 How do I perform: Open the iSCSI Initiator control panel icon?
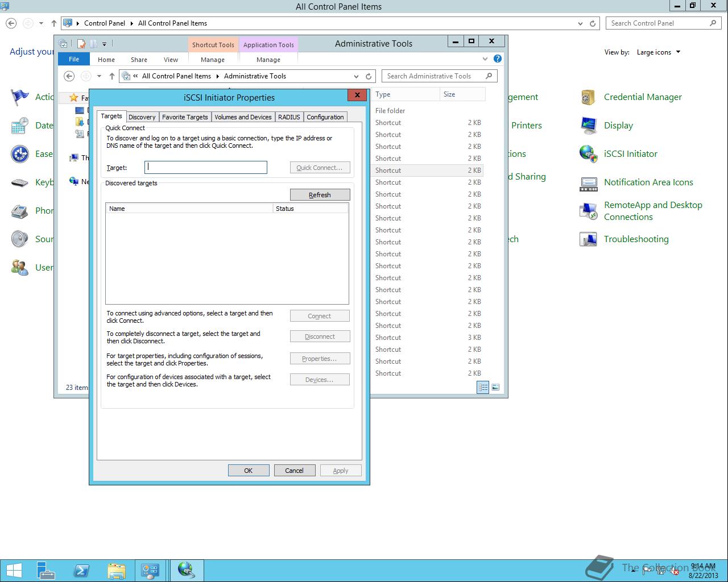pyautogui.click(x=588, y=154)
